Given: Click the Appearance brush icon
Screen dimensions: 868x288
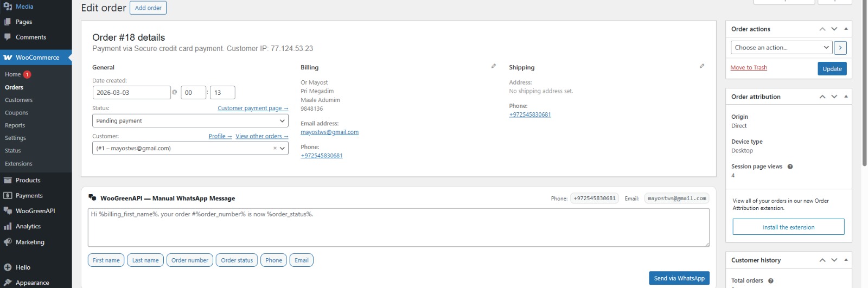Looking at the screenshot, I should click(x=8, y=283).
